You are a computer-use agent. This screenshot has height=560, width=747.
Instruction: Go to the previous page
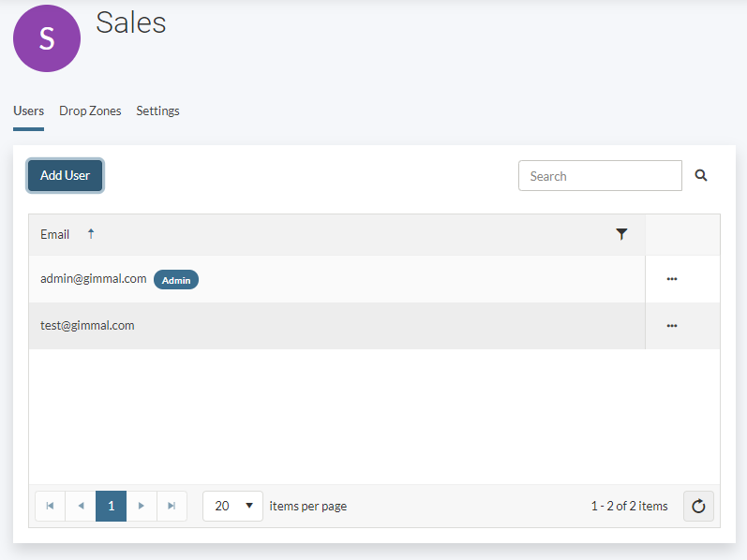click(81, 506)
